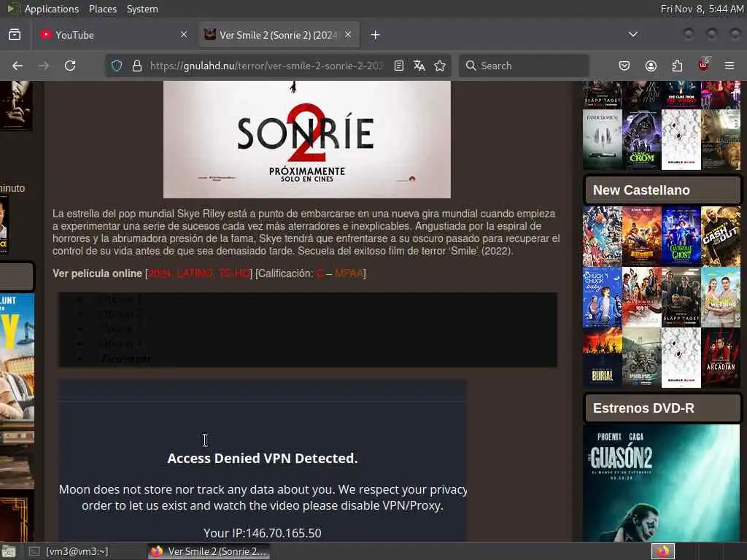
Task: Select the Ver Smile 2 (Sonríe 2) tab
Action: 279,35
